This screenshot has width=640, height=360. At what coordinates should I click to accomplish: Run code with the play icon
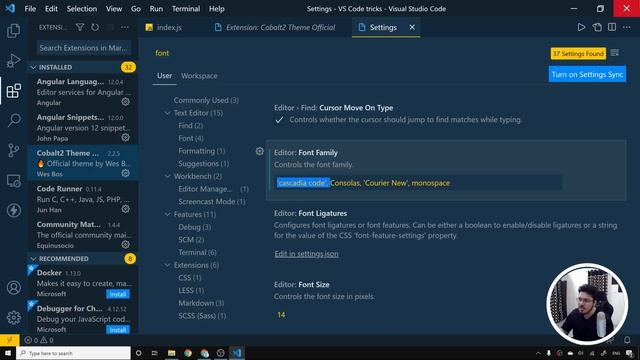point(581,27)
